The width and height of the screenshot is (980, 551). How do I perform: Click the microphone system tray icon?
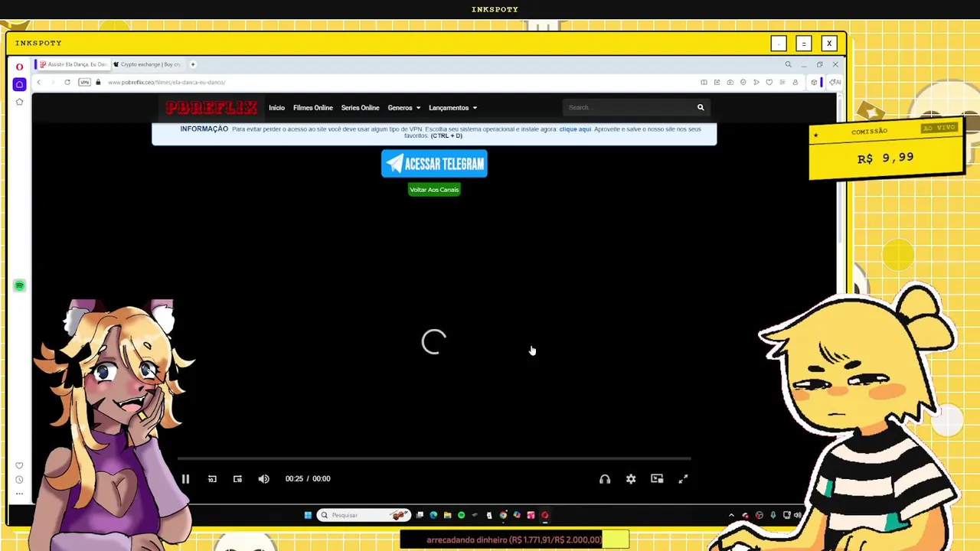coord(773,515)
